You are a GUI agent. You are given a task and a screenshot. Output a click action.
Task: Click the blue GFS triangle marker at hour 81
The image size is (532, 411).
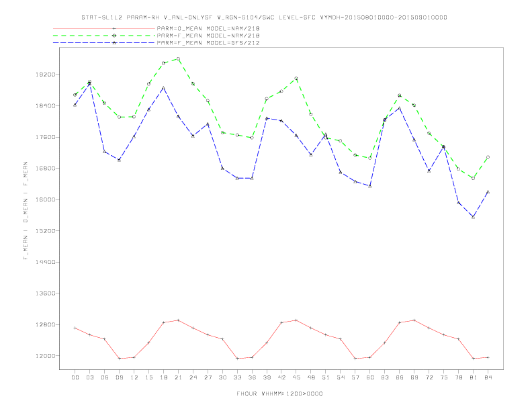click(474, 217)
